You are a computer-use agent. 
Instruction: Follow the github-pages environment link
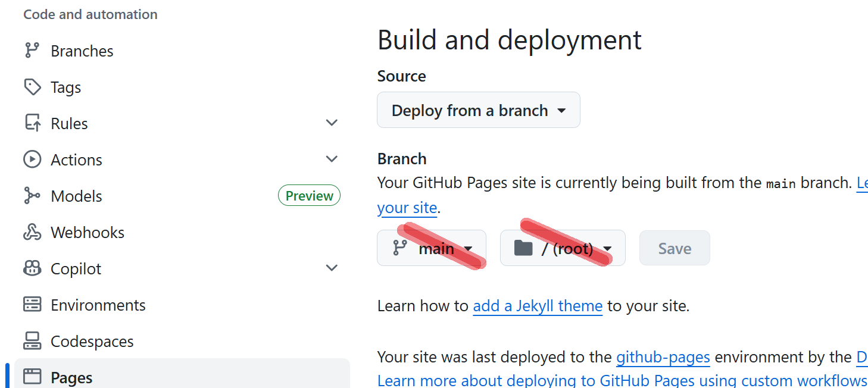point(663,357)
